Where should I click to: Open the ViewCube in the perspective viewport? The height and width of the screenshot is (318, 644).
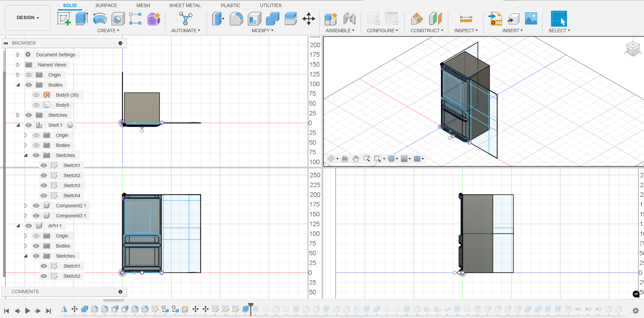[x=633, y=49]
